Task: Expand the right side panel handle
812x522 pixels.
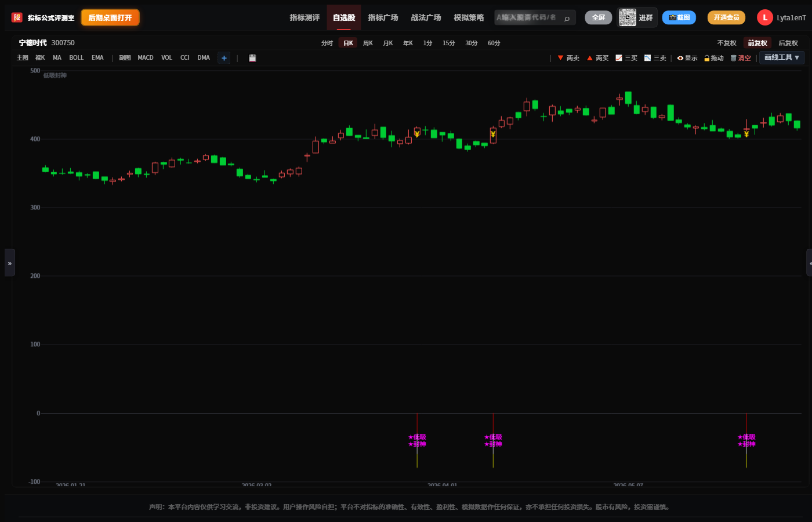Action: 809,263
